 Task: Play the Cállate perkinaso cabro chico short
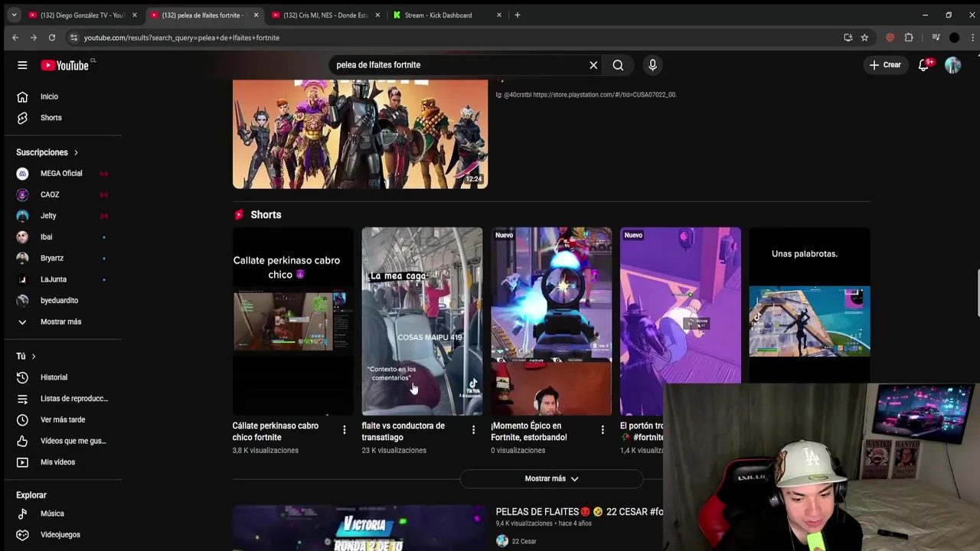click(x=292, y=321)
